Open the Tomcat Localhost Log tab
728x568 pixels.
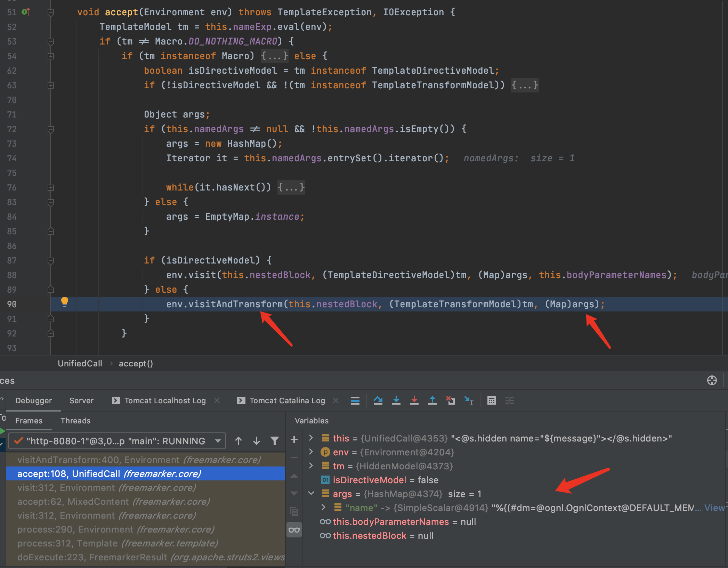[x=159, y=400]
